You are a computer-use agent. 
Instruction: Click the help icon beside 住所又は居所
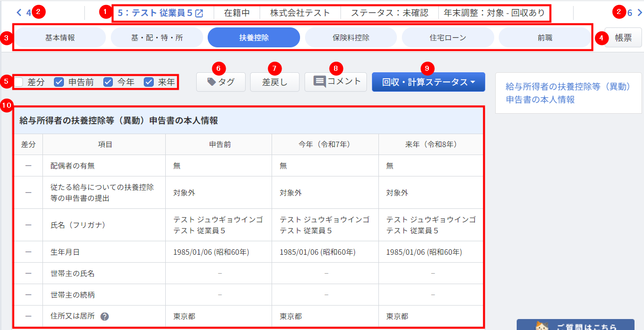pos(104,317)
